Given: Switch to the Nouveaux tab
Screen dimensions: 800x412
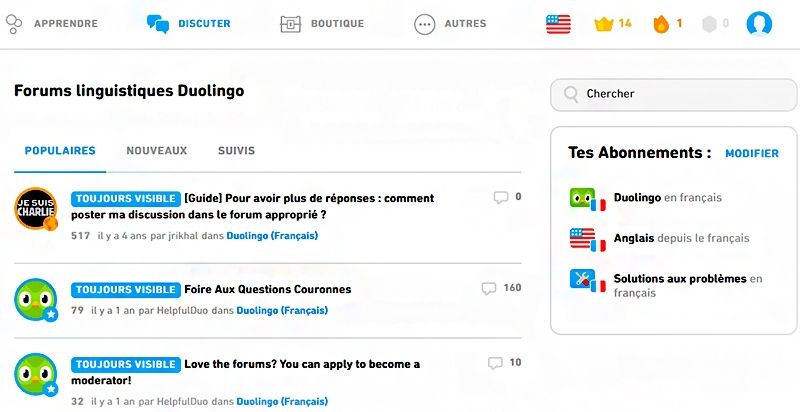Looking at the screenshot, I should coord(156,151).
